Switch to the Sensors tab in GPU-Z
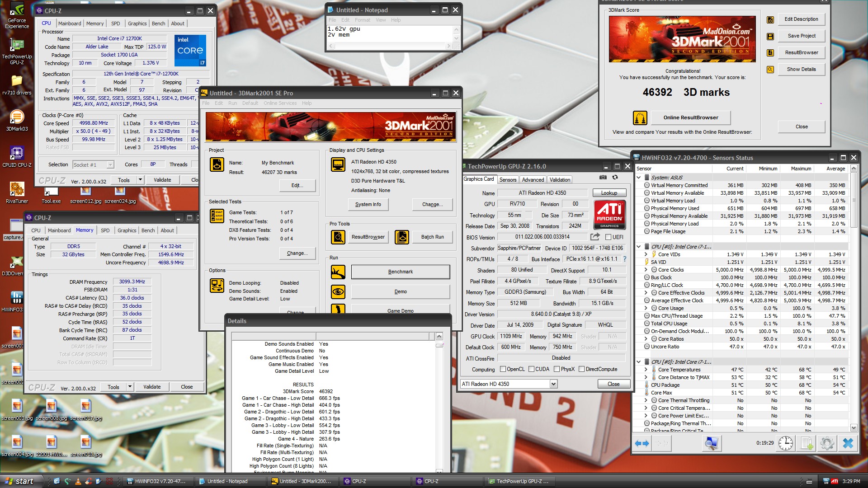The image size is (868, 488). tap(508, 180)
